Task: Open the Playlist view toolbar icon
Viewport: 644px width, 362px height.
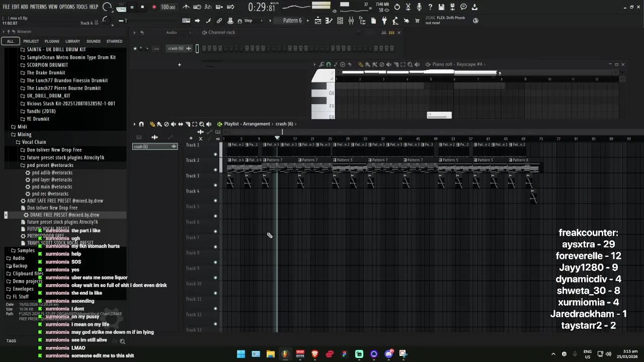Action: 318,21
